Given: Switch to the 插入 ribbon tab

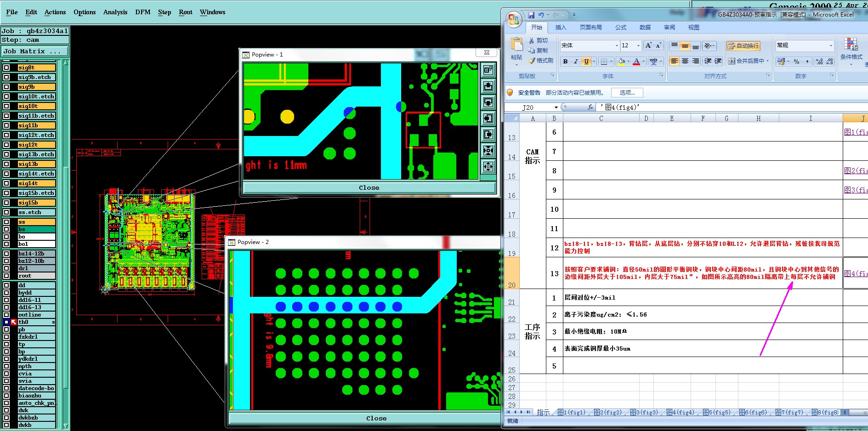Looking at the screenshot, I should pos(561,28).
